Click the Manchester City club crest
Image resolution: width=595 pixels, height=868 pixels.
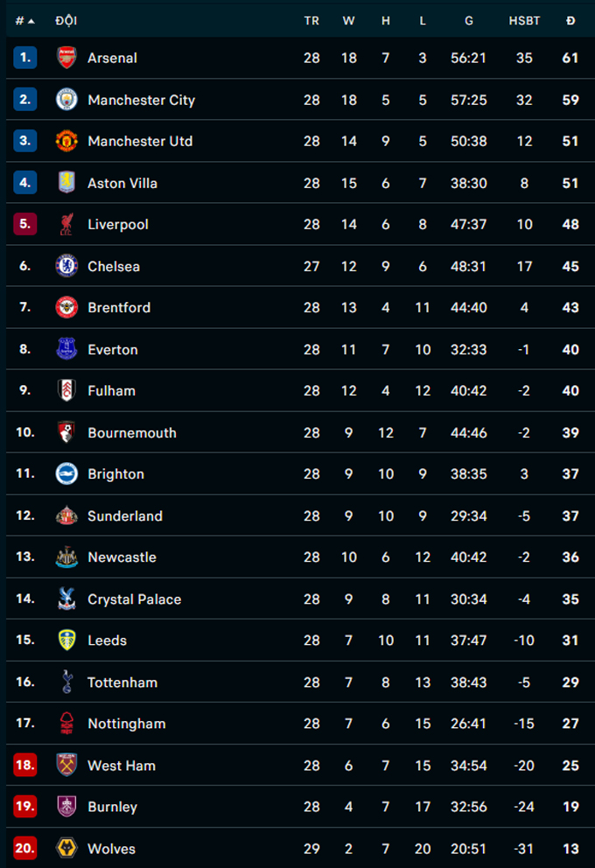(x=66, y=100)
